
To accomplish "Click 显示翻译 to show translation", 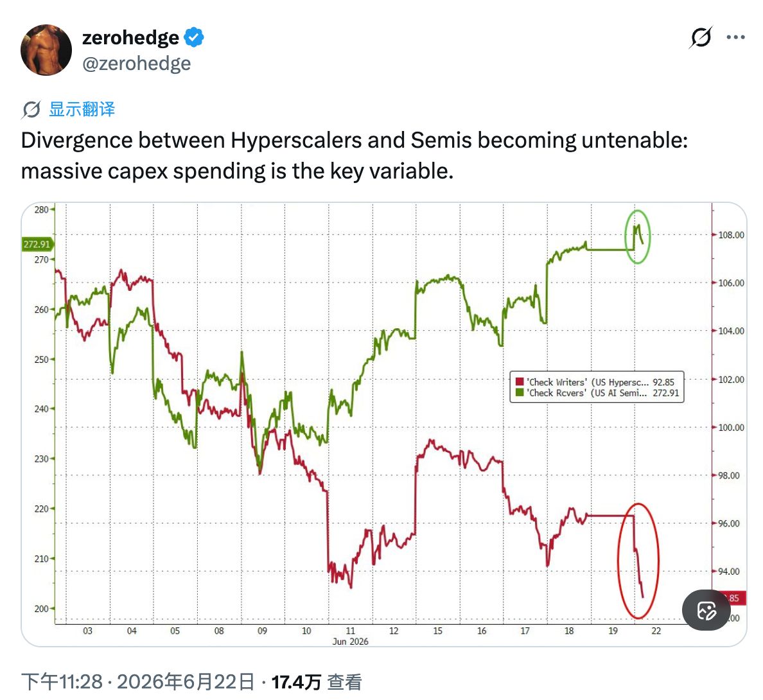I will pos(82,109).
